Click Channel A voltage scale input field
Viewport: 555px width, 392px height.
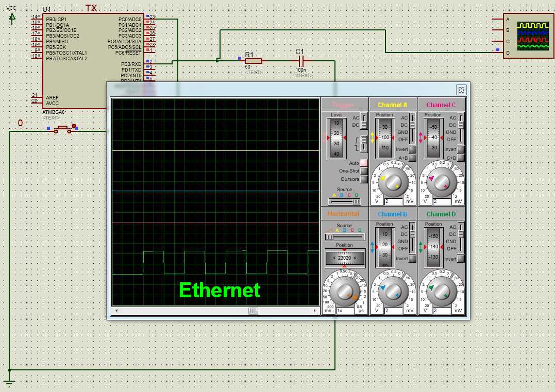(393, 201)
